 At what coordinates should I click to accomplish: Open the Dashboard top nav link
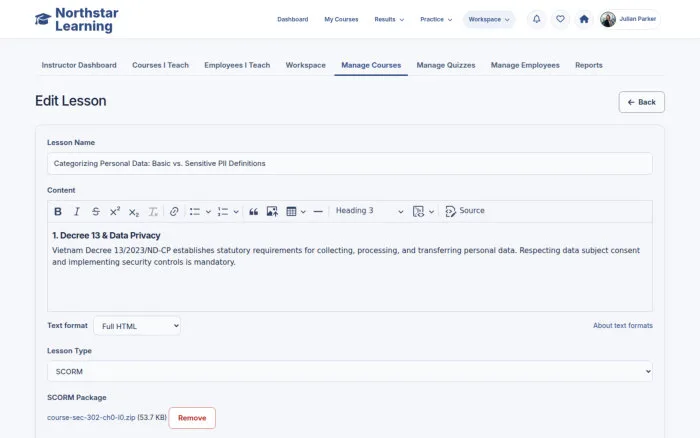(293, 19)
